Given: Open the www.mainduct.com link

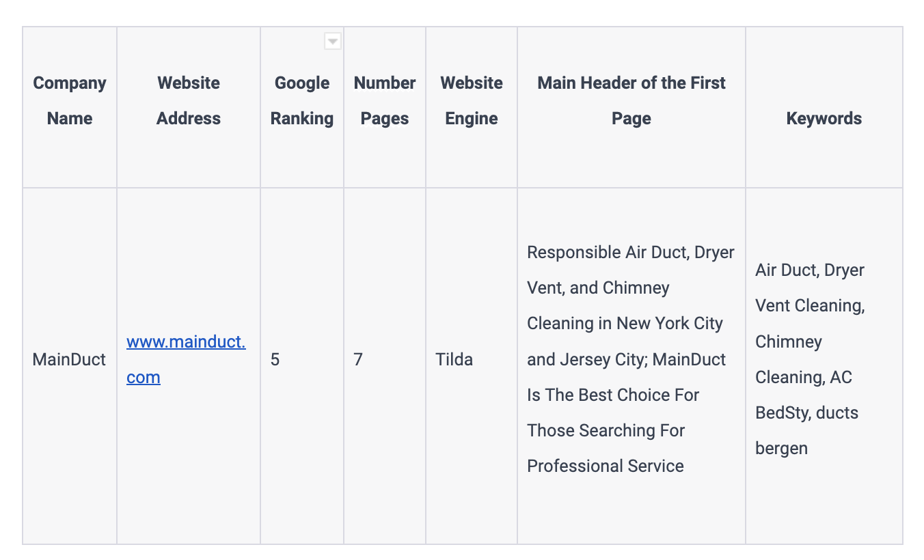Looking at the screenshot, I should [186, 359].
